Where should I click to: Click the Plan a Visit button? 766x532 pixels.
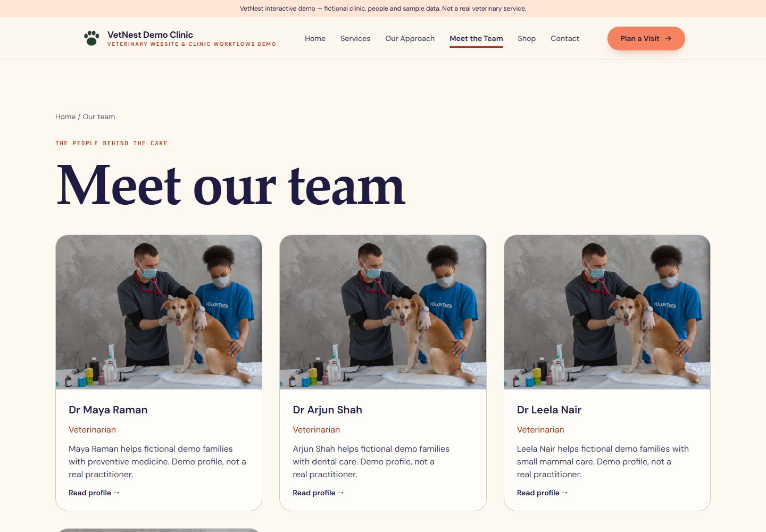[x=646, y=38]
